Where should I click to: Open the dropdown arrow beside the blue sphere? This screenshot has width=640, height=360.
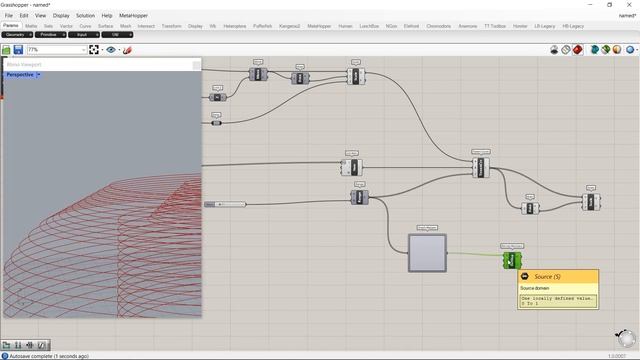[637, 50]
